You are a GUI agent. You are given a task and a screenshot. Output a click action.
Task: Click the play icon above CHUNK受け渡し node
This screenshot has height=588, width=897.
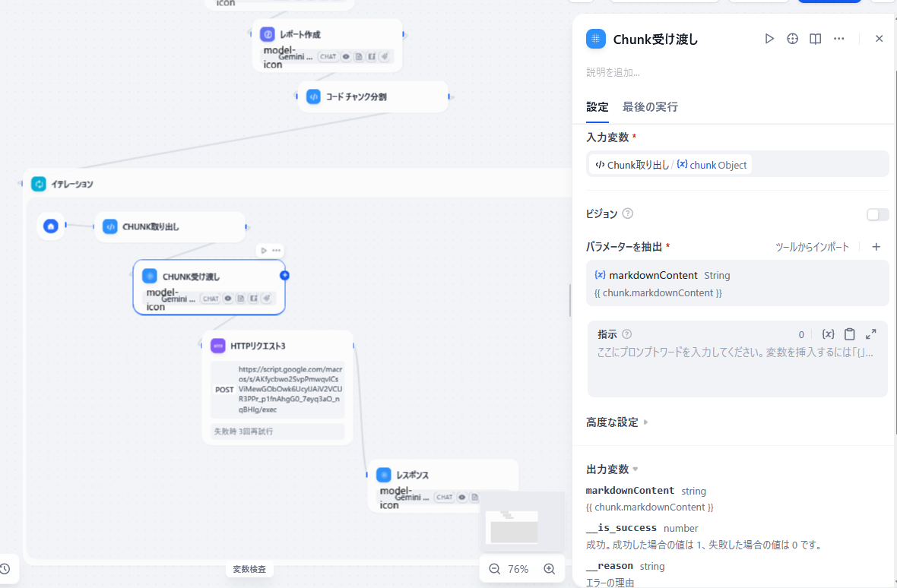click(262, 250)
